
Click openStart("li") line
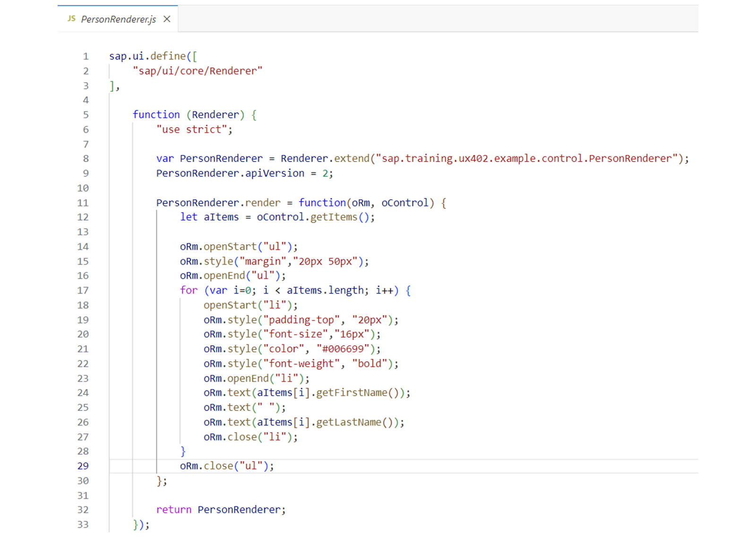tap(251, 305)
